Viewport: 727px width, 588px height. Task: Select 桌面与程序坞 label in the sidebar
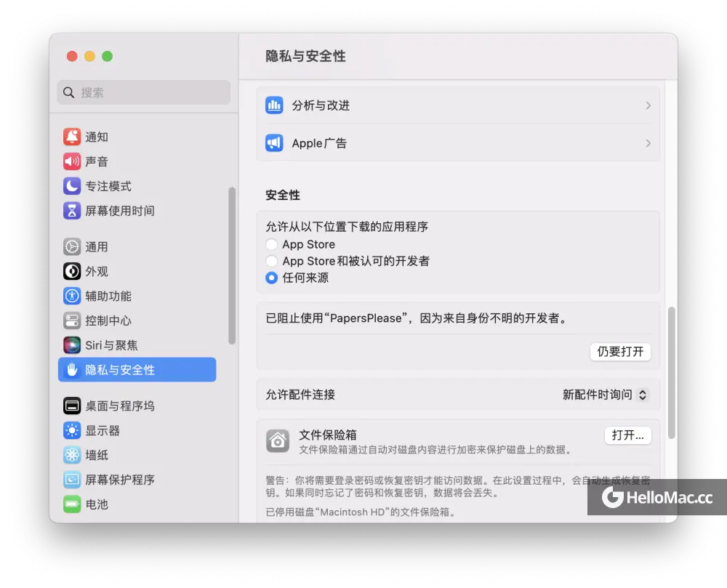click(120, 406)
